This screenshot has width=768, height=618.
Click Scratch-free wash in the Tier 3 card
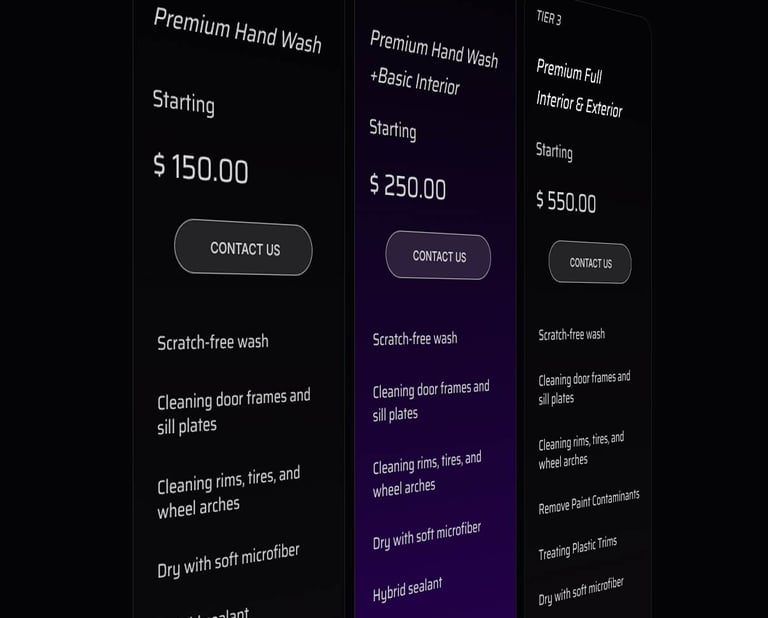coord(572,334)
